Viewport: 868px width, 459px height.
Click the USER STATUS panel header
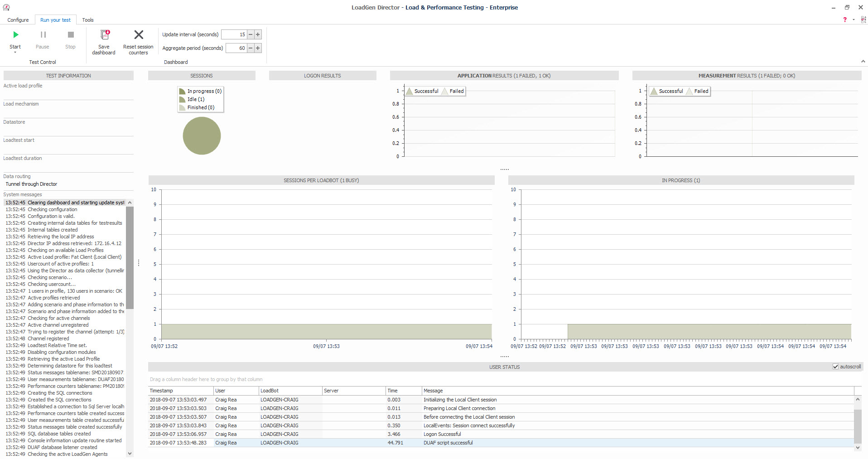click(505, 367)
